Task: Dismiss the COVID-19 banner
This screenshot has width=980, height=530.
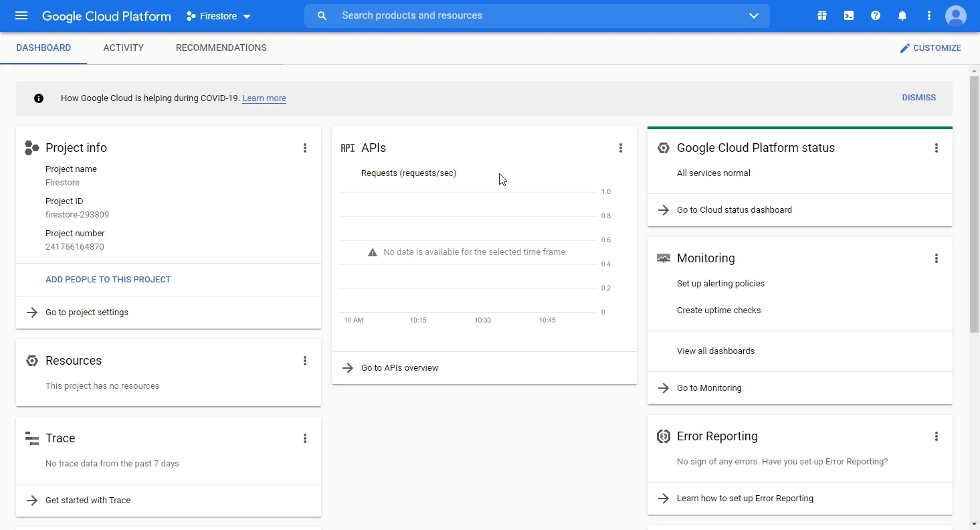Action: (x=919, y=98)
